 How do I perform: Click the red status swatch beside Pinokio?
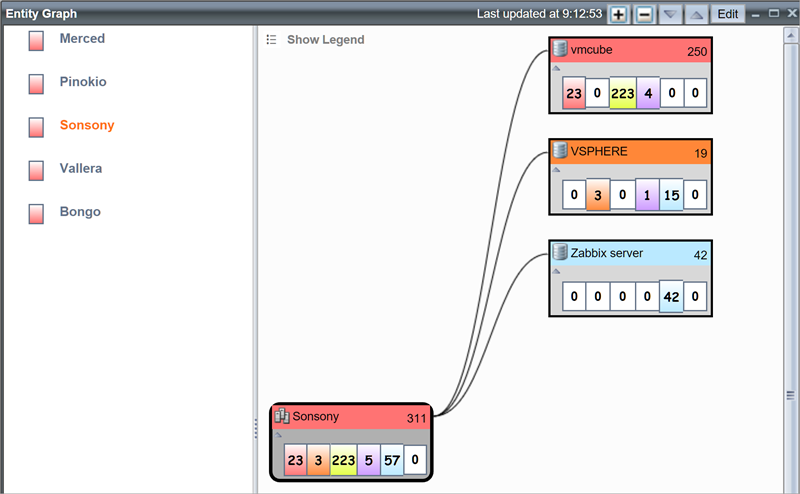[36, 84]
